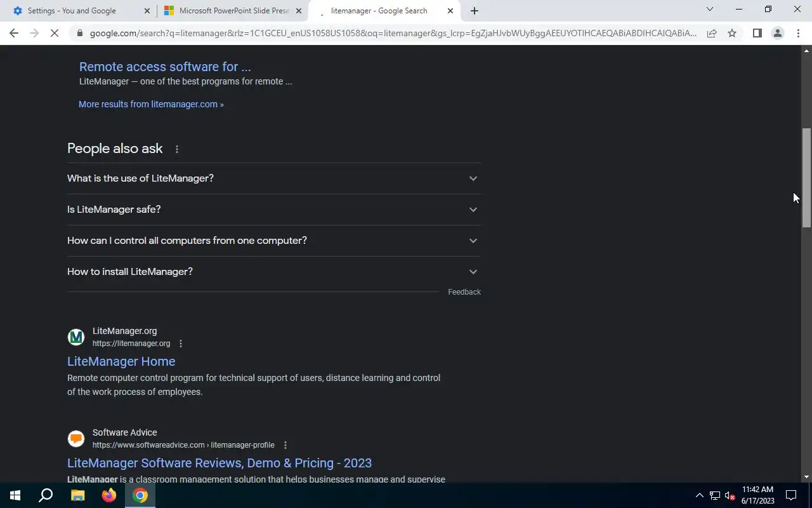Open LiteManager Software Reviews, Demo & Pricing result

[219, 463]
